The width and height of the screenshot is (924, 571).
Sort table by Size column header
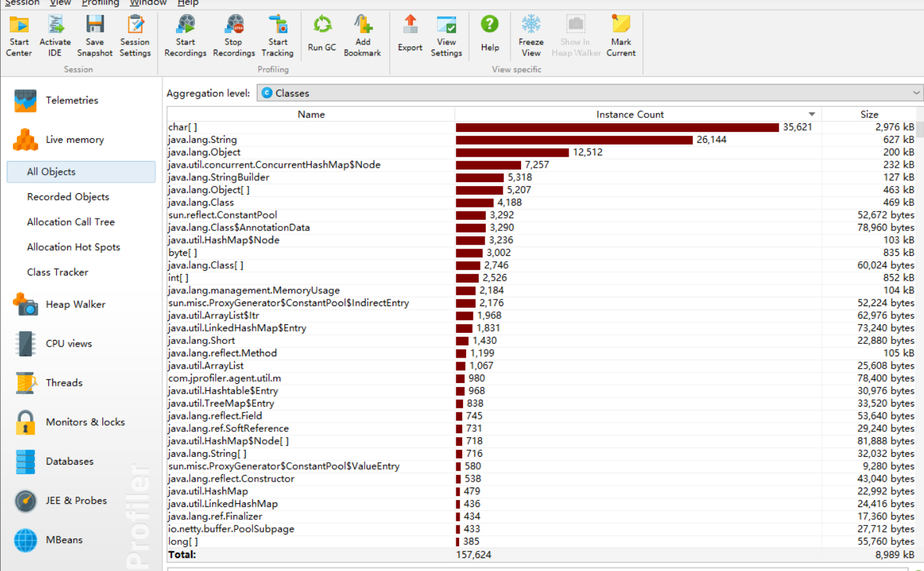coord(869,114)
